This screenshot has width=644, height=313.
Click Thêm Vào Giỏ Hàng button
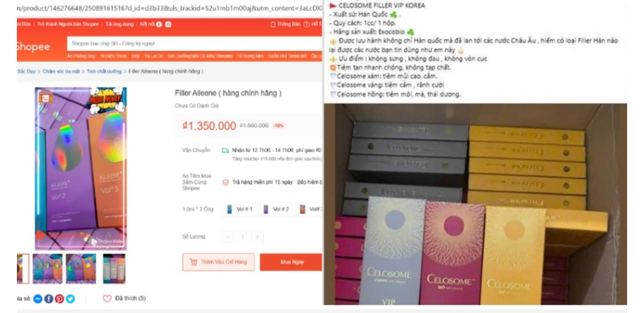218,262
